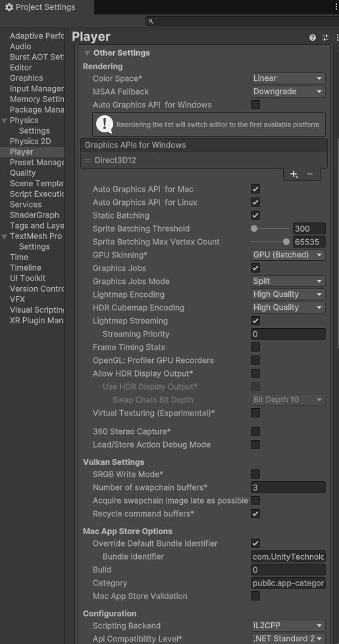Click the Bundle Identifier text field
This screenshot has width=339, height=644.
click(x=288, y=556)
